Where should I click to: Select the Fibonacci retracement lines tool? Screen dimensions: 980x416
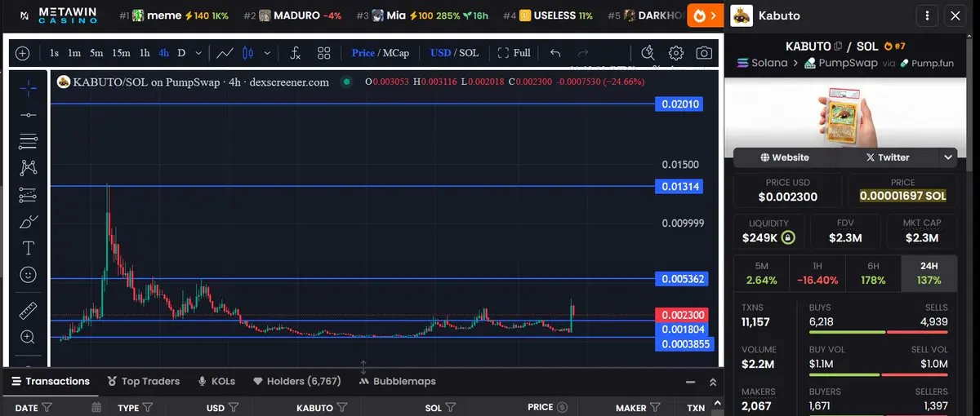28,142
